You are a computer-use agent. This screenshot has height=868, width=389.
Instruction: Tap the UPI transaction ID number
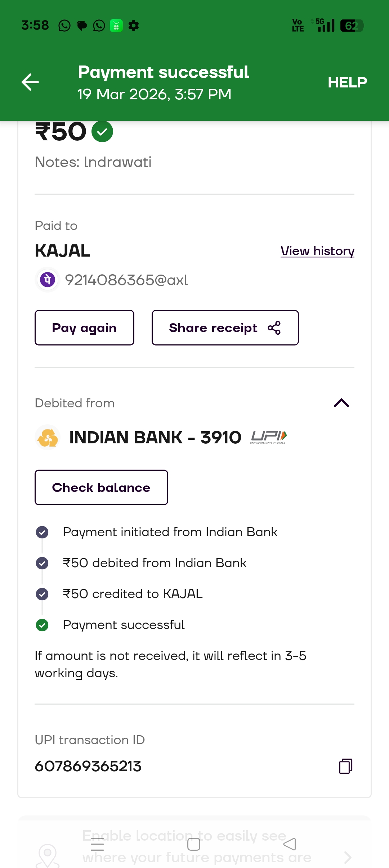(88, 766)
